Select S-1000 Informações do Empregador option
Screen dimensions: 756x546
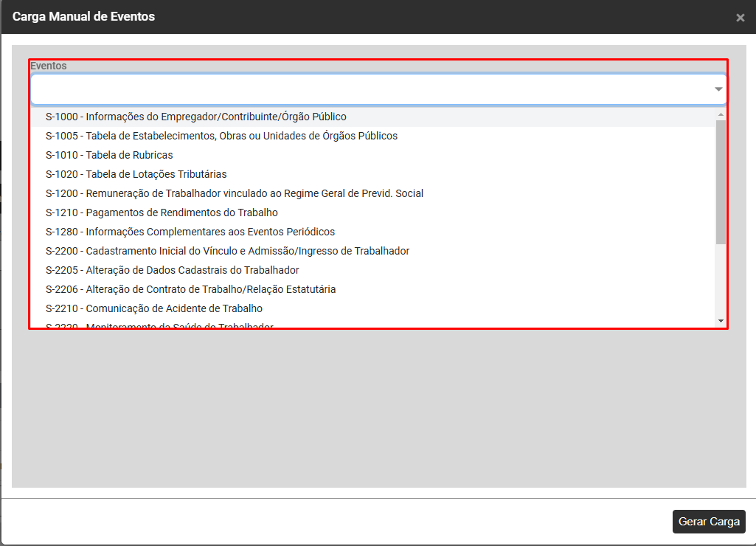(x=195, y=117)
